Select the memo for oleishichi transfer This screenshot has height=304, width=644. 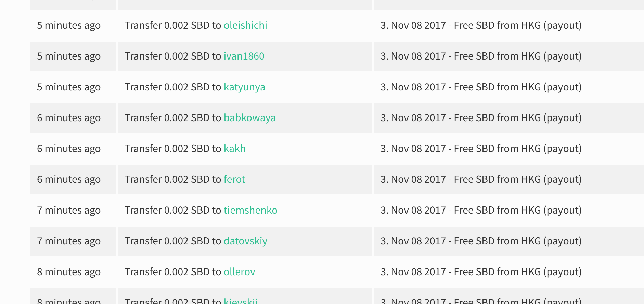click(481, 26)
